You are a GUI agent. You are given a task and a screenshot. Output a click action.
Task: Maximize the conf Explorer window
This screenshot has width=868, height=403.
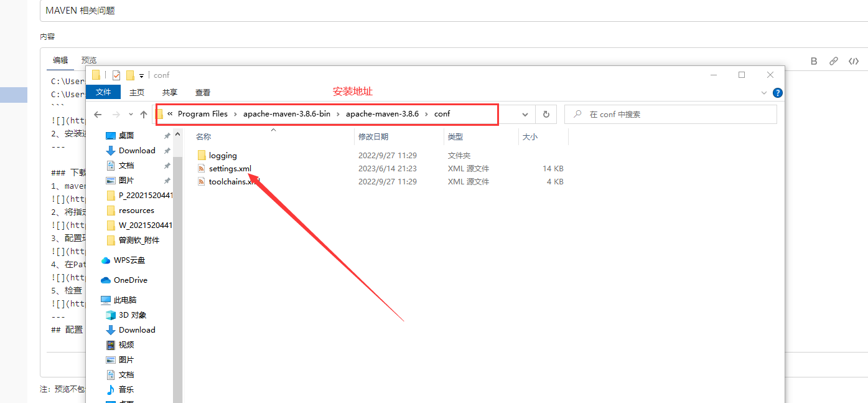(x=742, y=75)
